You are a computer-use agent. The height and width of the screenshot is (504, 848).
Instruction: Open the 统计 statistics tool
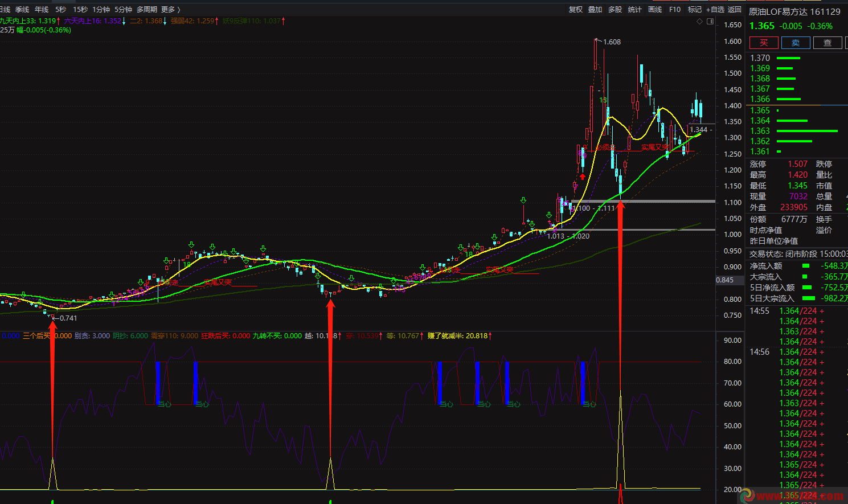(634, 9)
